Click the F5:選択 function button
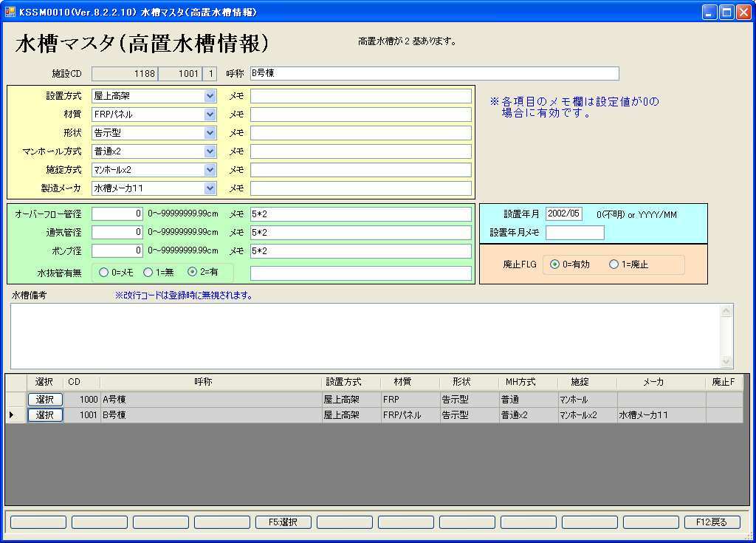 pos(283,522)
